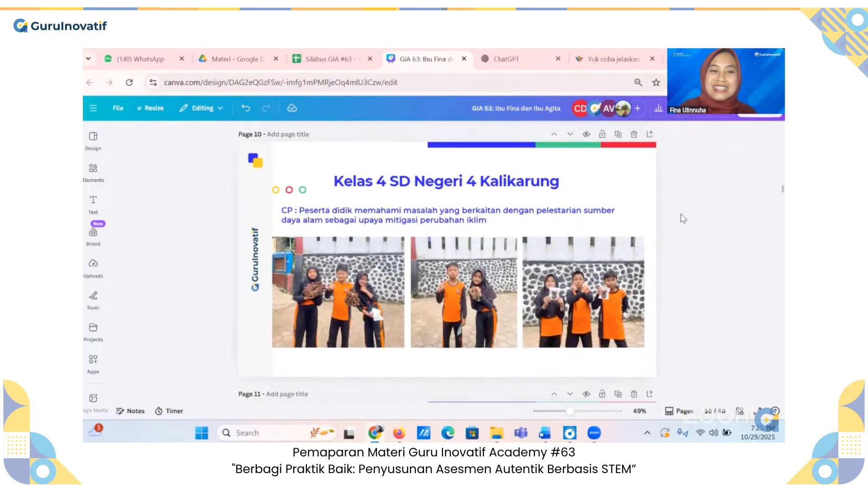Viewport: 868px width, 488px height.
Task: Collapse Page 11 using the chevron
Action: (x=554, y=394)
